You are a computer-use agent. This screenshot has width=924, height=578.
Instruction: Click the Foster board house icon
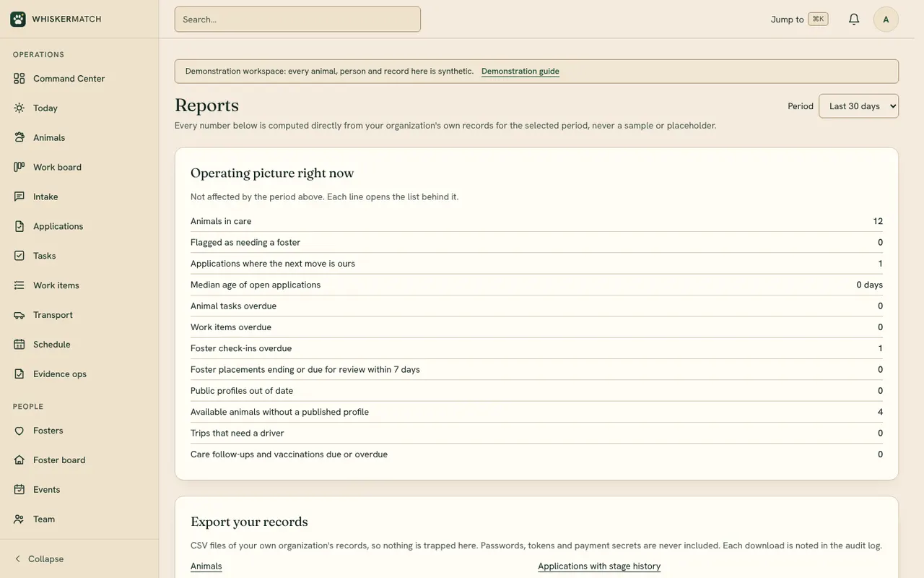coord(19,460)
